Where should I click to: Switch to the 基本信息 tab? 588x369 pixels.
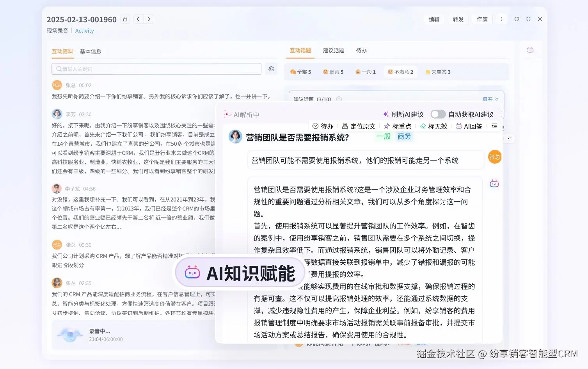tap(91, 52)
